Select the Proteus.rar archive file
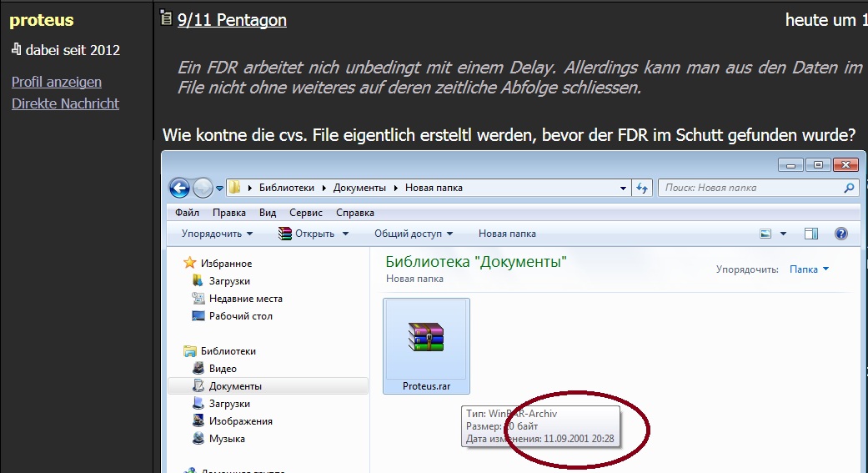This screenshot has width=868, height=473. pos(426,345)
